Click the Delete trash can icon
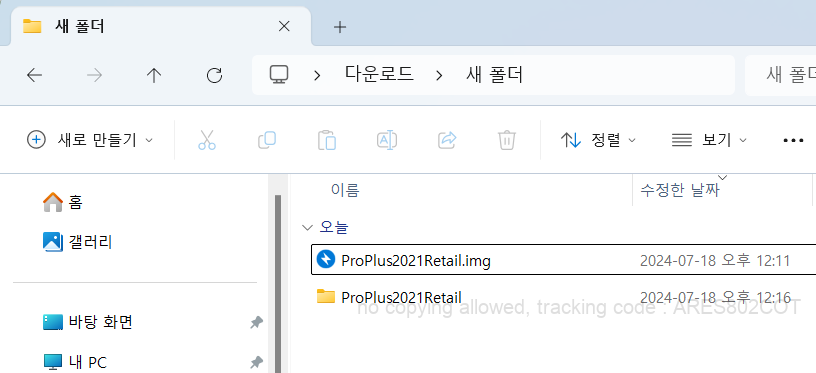816x373 pixels. coord(507,140)
